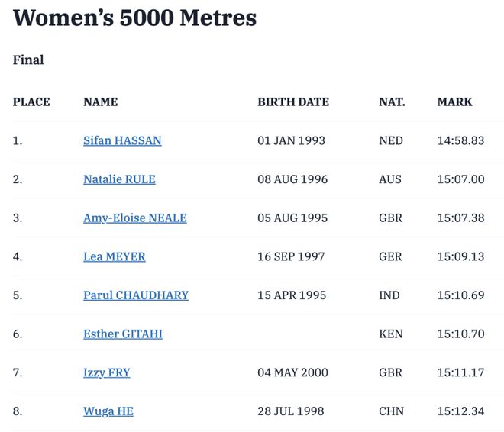The height and width of the screenshot is (432, 504).
Task: Select the NAT. column header
Action: 392,102
